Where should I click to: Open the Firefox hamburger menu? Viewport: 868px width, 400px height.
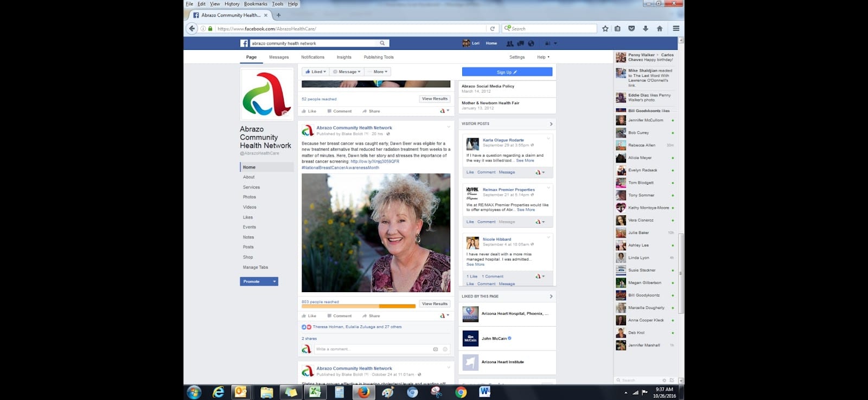(x=676, y=29)
